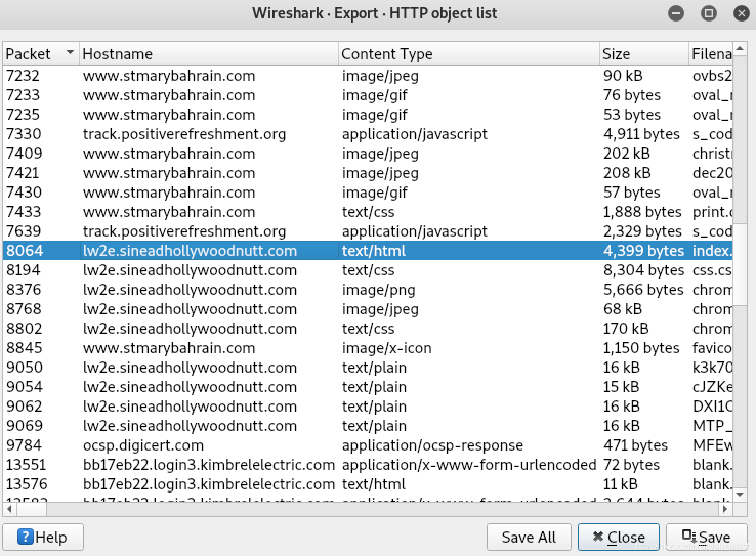The height and width of the screenshot is (556, 756).
Task: Click the 4,911 bytes size cell
Action: [641, 134]
